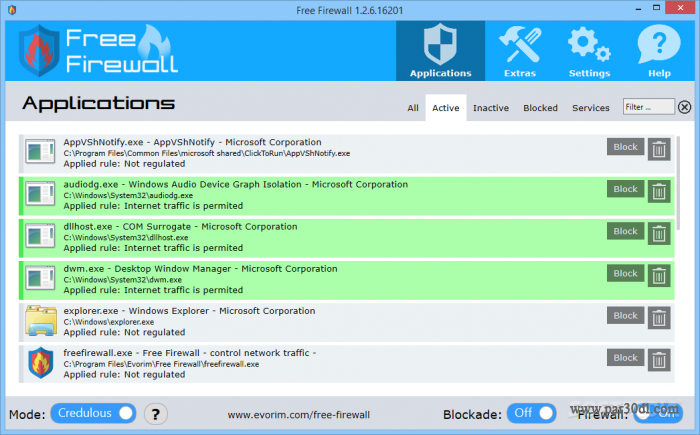Image resolution: width=700 pixels, height=435 pixels.
Task: Toggle the Firewall On switch
Action: coord(658,413)
